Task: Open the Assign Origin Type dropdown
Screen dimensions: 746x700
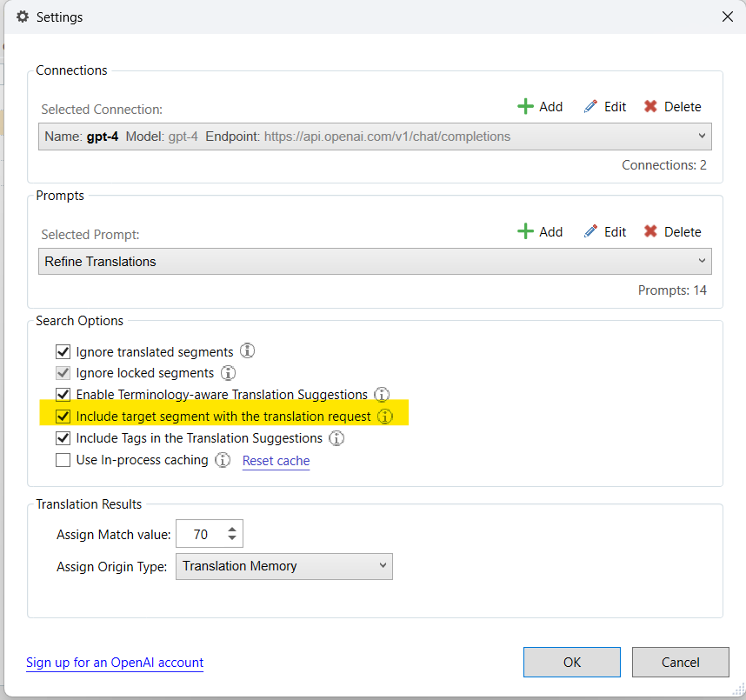Action: click(284, 566)
